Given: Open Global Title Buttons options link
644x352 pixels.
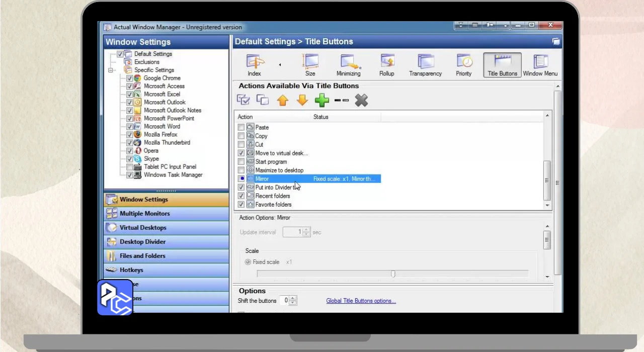Looking at the screenshot, I should click(x=361, y=301).
